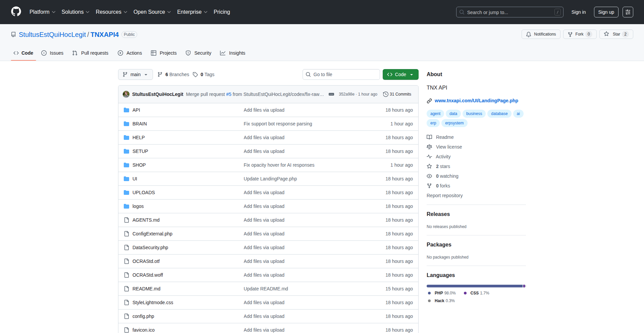The width and height of the screenshot is (644, 333).
Task: Click the AGENTS.md file icon
Action: coord(126,220)
